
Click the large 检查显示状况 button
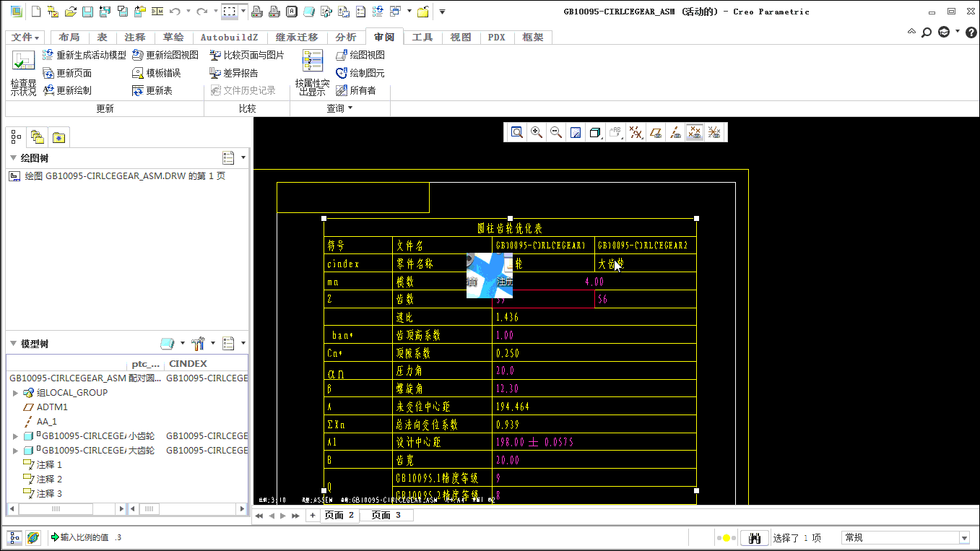click(23, 73)
